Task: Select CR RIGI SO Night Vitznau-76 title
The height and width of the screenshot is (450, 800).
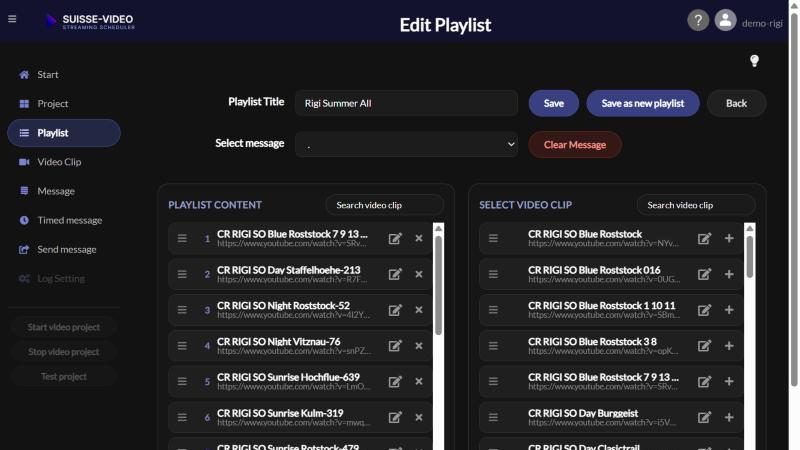Action: [279, 341]
